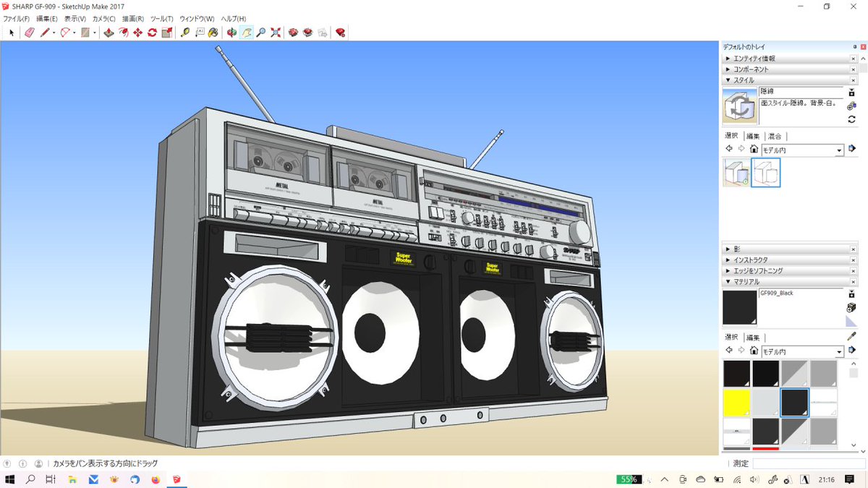The width and height of the screenshot is (868, 488).
Task: Open Arc tool dropdown arrow
Action: pyautogui.click(x=74, y=33)
